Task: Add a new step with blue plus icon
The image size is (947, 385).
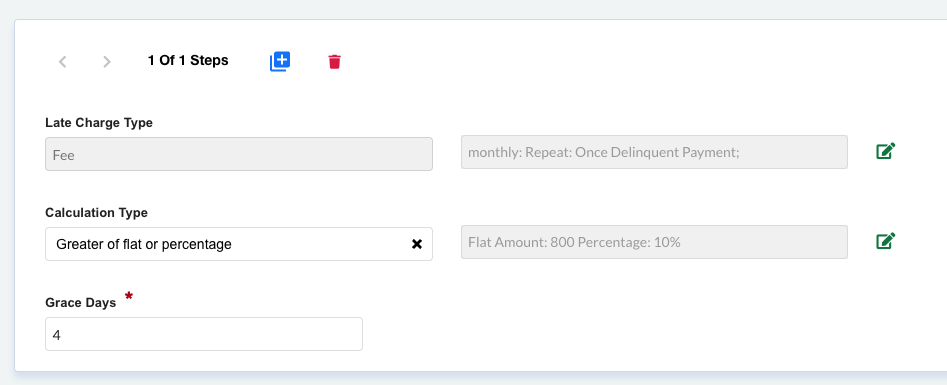Action: coord(280,61)
